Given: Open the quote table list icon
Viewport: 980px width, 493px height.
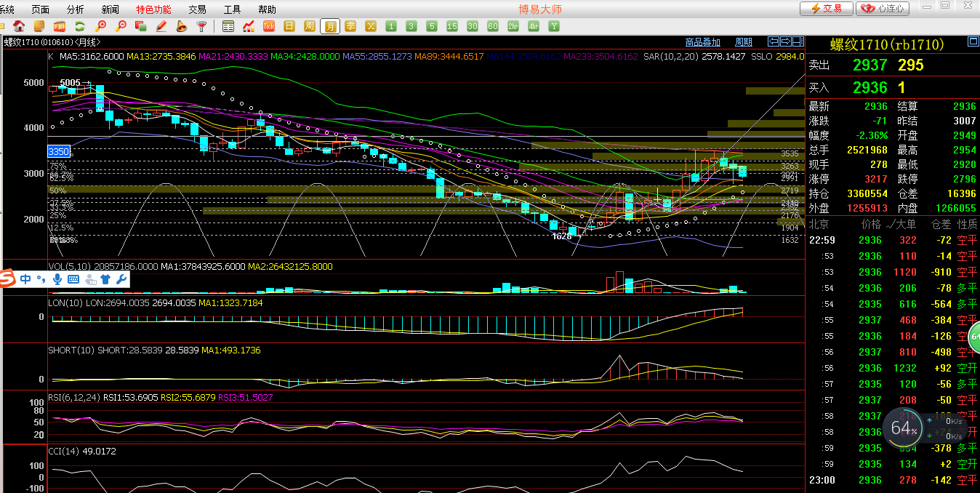Looking at the screenshot, I should [x=228, y=26].
